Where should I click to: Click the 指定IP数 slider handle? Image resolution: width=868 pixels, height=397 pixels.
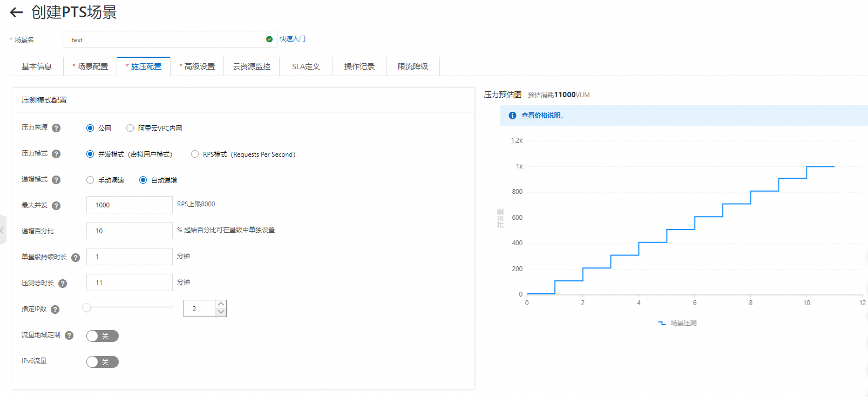pyautogui.click(x=86, y=307)
